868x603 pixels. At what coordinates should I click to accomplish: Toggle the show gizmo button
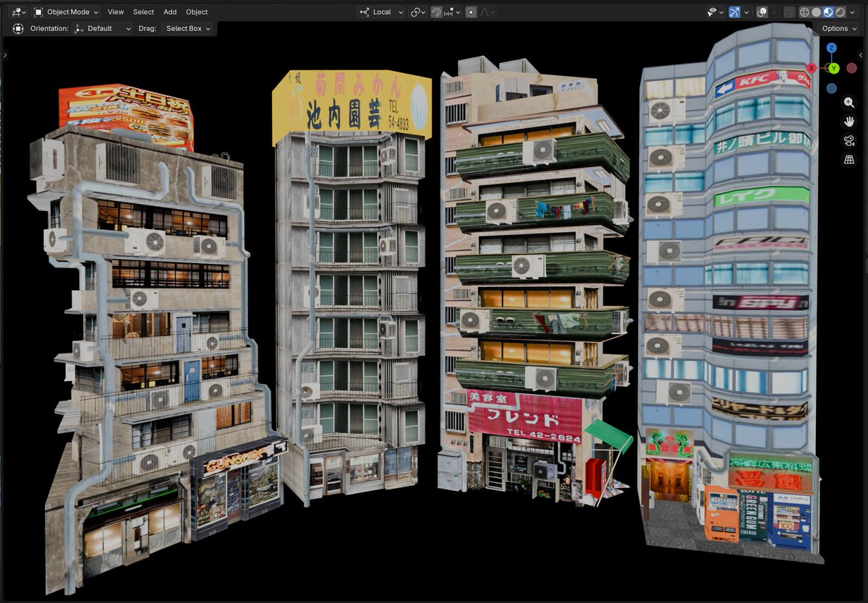click(x=735, y=12)
